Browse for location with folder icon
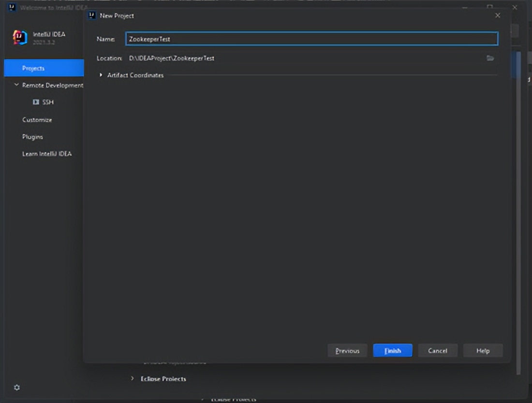Viewport: 532px width, 403px height. click(x=490, y=58)
